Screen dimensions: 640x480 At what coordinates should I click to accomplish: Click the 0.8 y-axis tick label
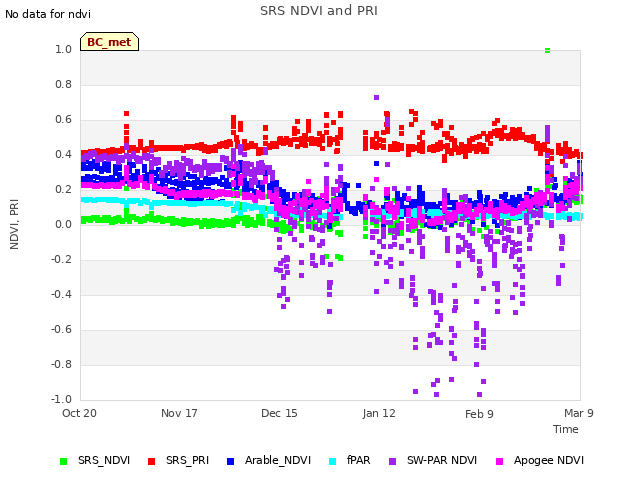point(63,84)
